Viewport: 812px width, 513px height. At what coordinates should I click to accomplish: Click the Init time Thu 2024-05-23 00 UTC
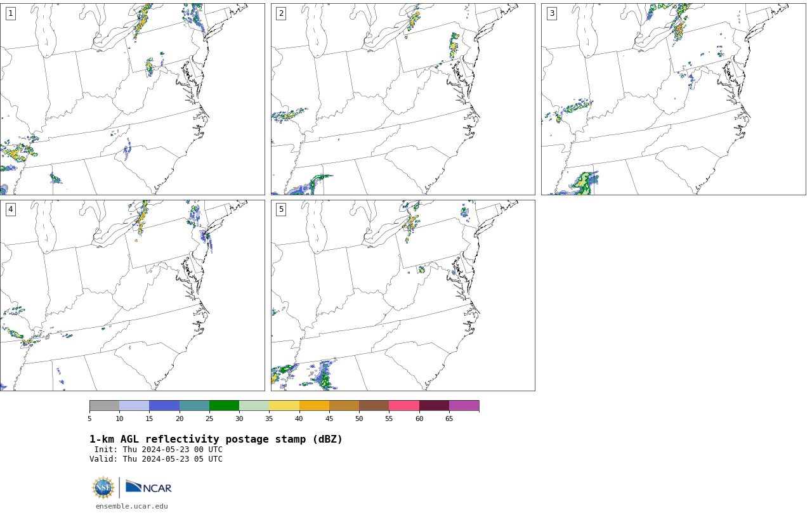158,450
